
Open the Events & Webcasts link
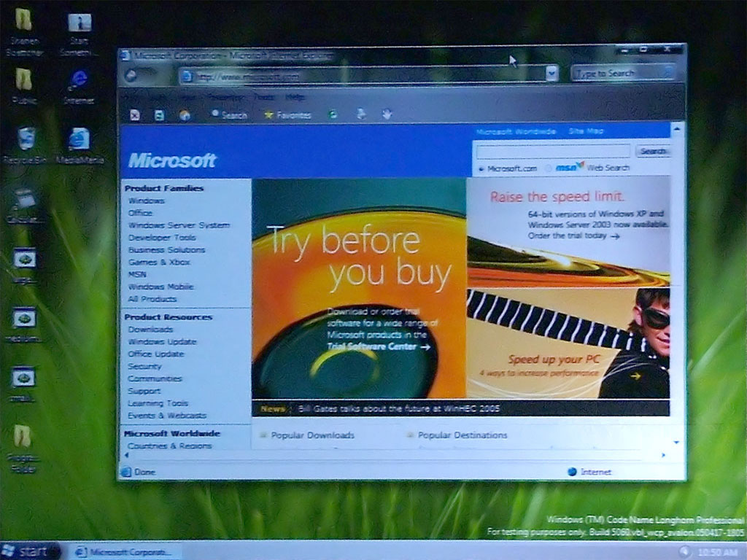click(x=167, y=416)
